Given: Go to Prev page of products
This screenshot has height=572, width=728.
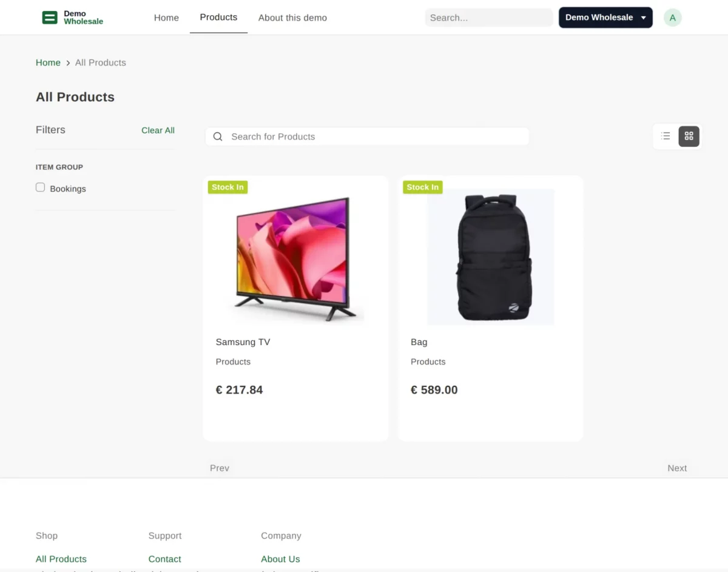Looking at the screenshot, I should tap(220, 468).
